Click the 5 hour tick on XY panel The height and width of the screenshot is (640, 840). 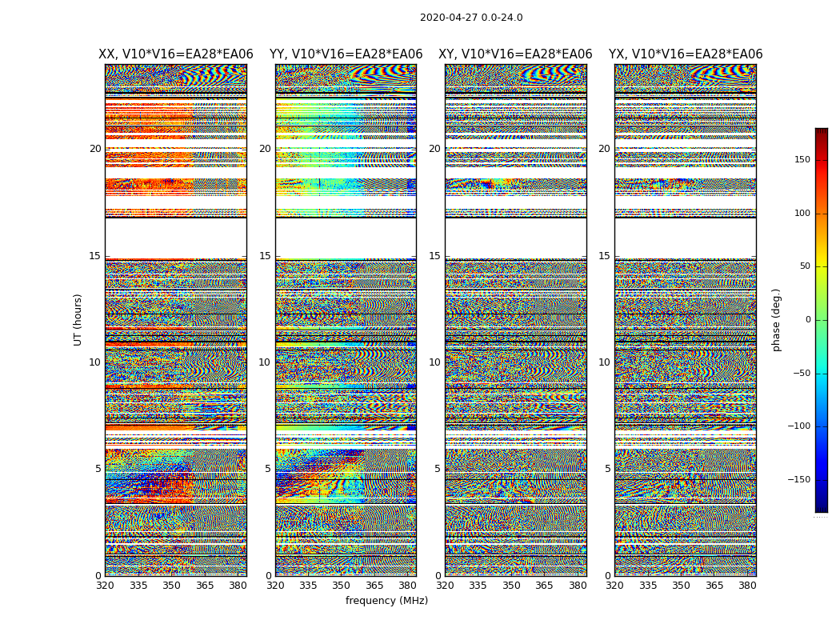tap(438, 469)
